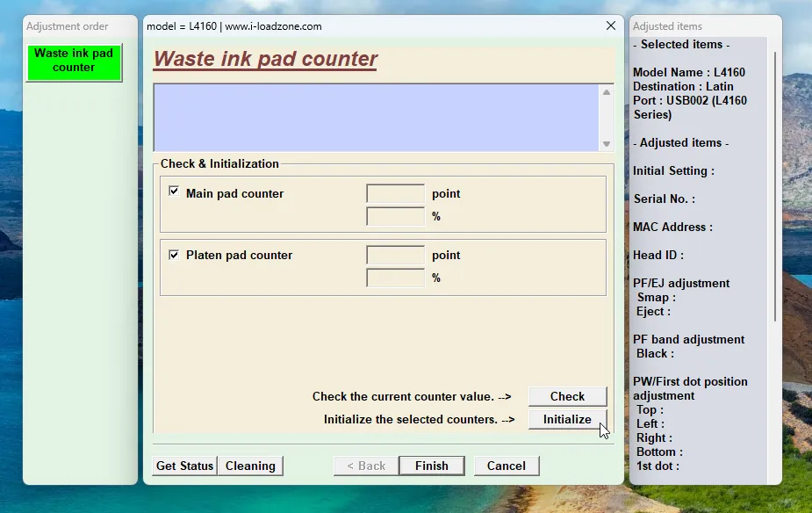The height and width of the screenshot is (513, 812).
Task: Click the log area's scroll up arrow
Action: (x=606, y=92)
